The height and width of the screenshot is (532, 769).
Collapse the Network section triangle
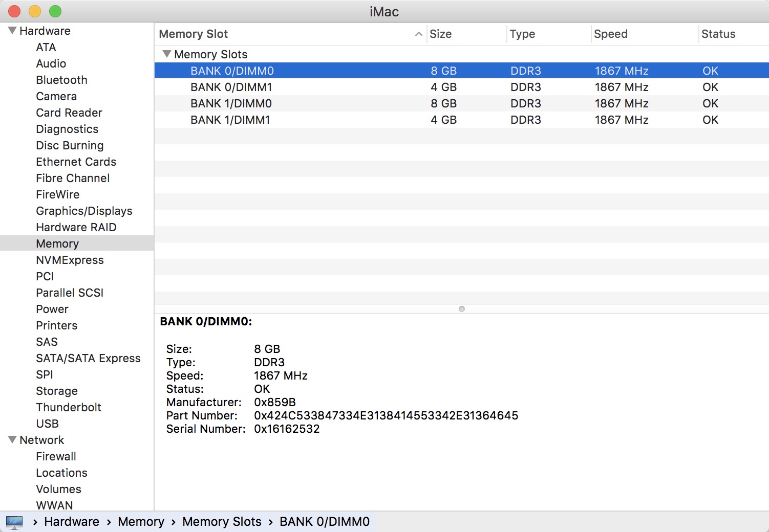tap(11, 440)
